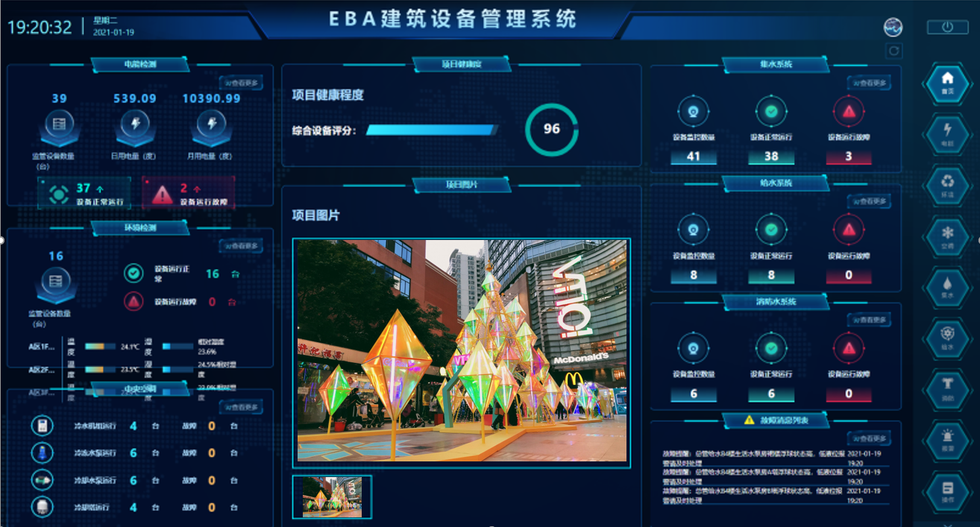This screenshot has width=980, height=527.
Task: Click the refresh icon below the avatar
Action: tap(893, 51)
